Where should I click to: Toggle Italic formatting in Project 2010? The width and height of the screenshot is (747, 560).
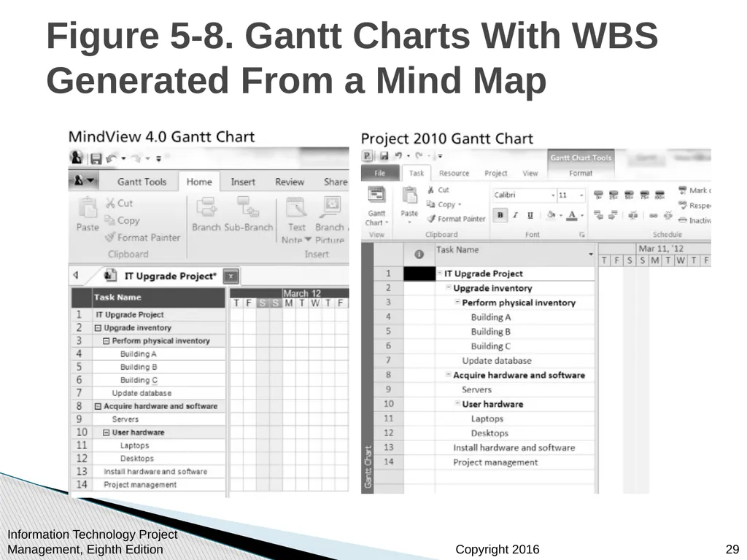pyautogui.click(x=515, y=215)
